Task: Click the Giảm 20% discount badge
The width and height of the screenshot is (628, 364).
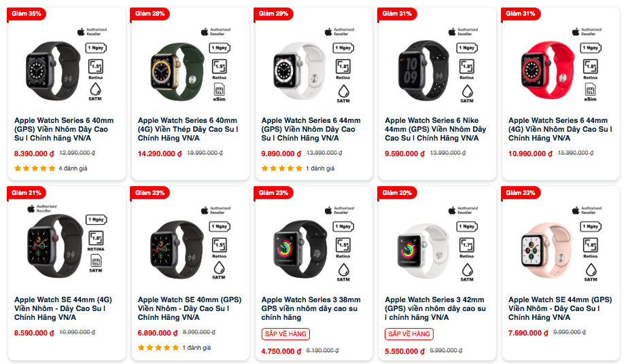Action: click(x=397, y=193)
